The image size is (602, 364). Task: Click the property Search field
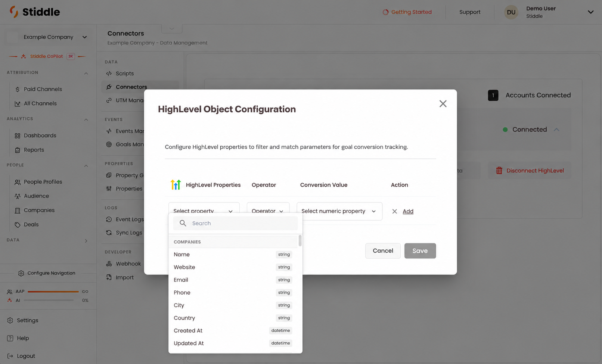[x=235, y=223]
